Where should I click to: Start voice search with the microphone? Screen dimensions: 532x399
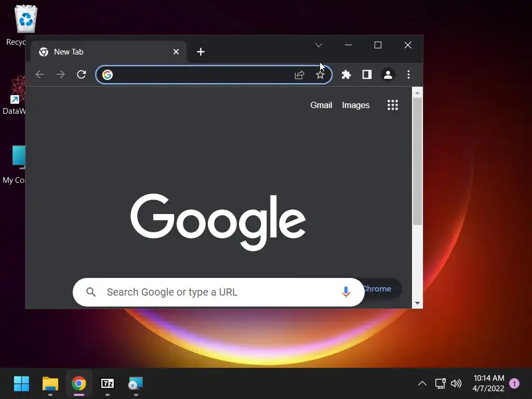(x=345, y=292)
